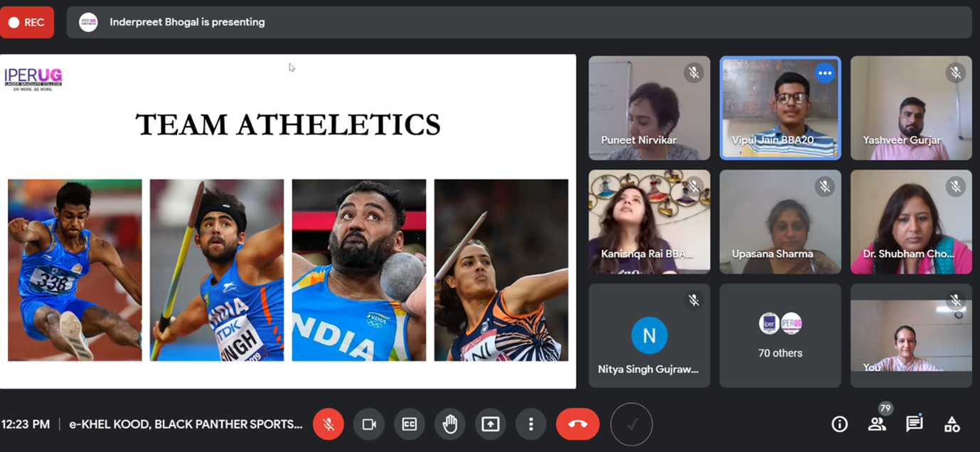This screenshot has width=980, height=452.
Task: Select Puneet Nirvikar's video tile
Action: pos(649,108)
